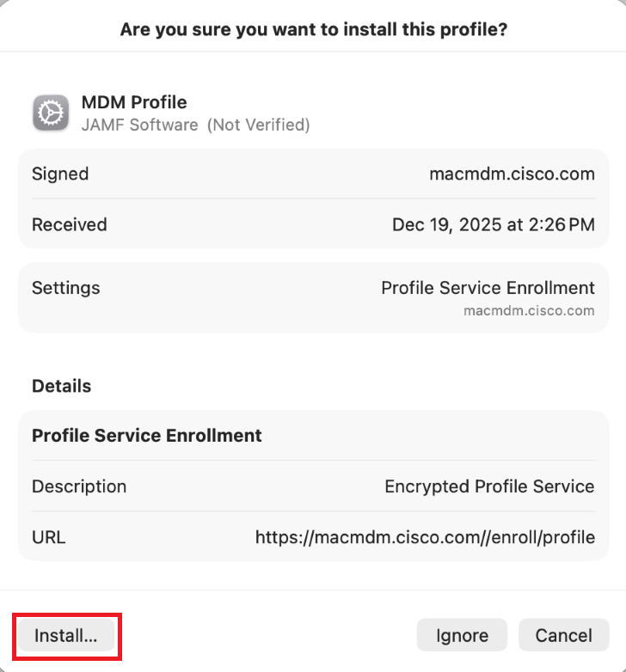Click the signed-by macmdm.cisco.com value
The width and height of the screenshot is (626, 672).
[x=512, y=174]
